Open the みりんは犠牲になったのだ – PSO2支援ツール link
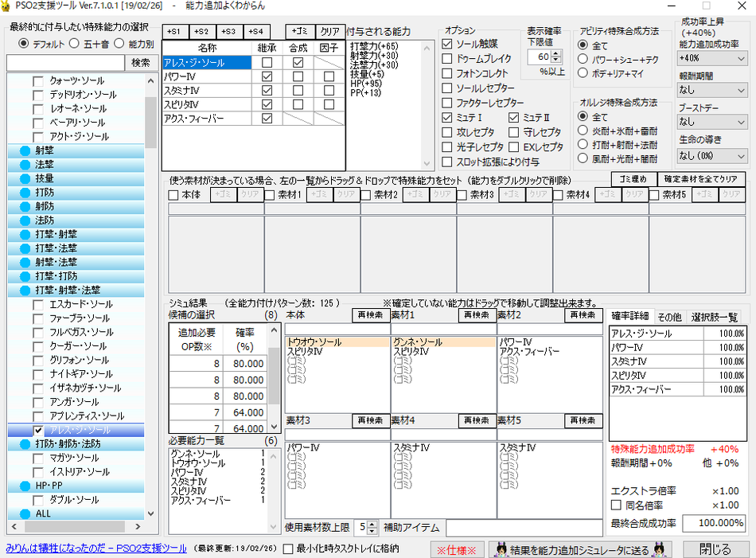This screenshot has height=558, width=756. coord(96,548)
